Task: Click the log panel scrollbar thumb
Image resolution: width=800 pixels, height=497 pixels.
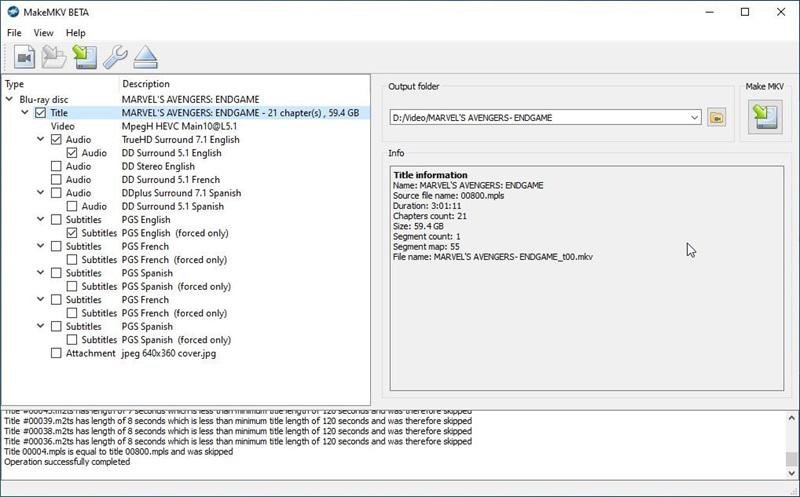Action: click(791, 459)
